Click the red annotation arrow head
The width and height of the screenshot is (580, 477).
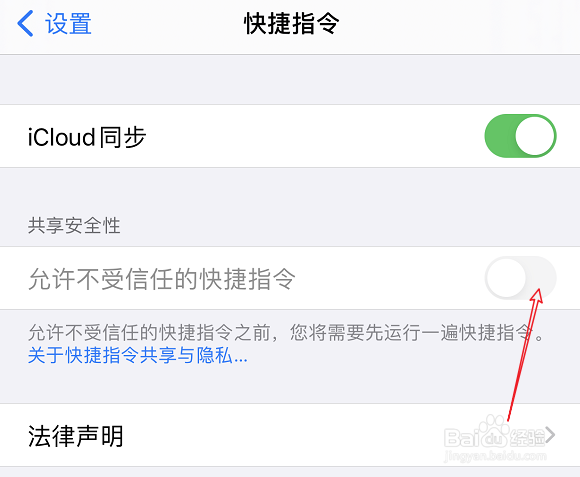click(537, 296)
